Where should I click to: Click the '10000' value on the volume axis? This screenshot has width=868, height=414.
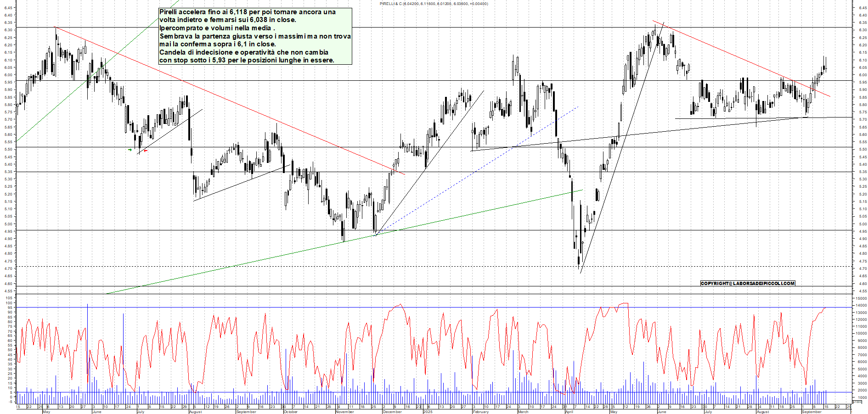[x=861, y=334]
